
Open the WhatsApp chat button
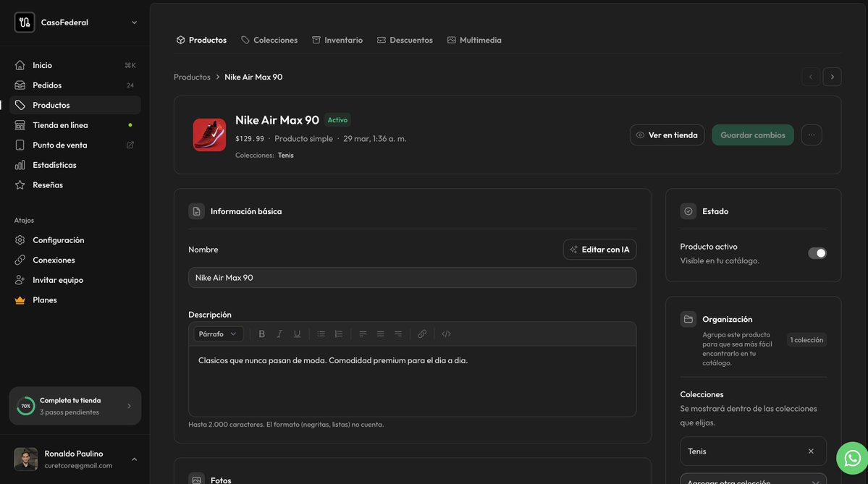(853, 458)
